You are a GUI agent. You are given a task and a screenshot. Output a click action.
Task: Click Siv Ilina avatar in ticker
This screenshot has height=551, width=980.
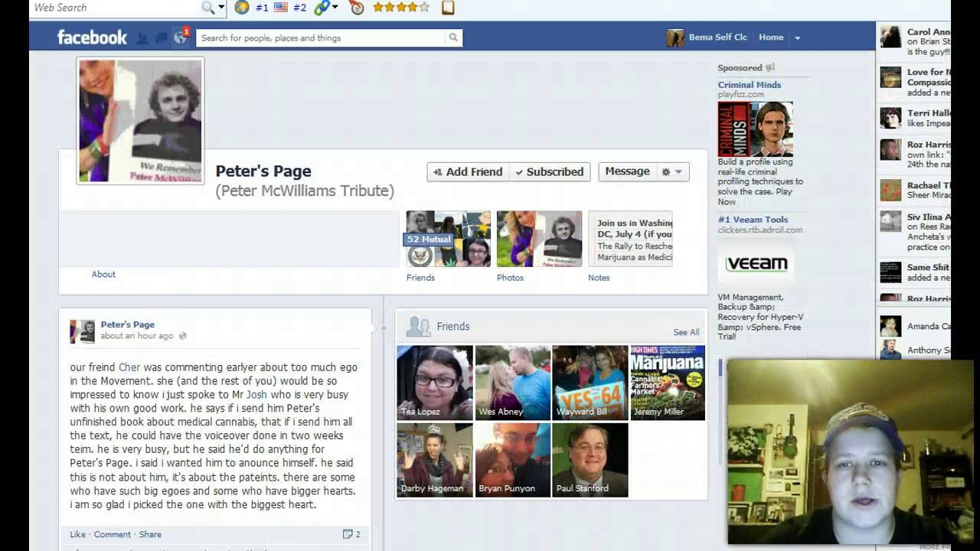pyautogui.click(x=890, y=221)
